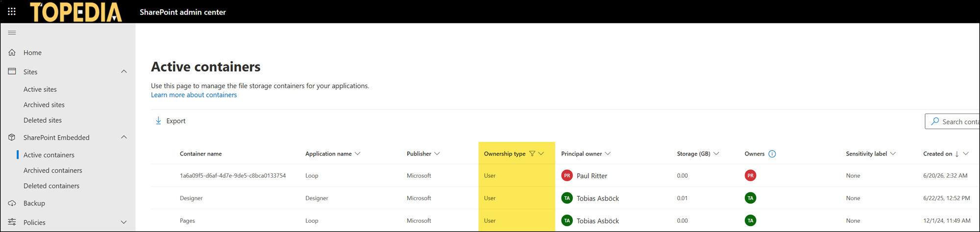Viewport: 980px width, 232px height.
Task: Click the search magnifier icon
Action: coord(935,121)
